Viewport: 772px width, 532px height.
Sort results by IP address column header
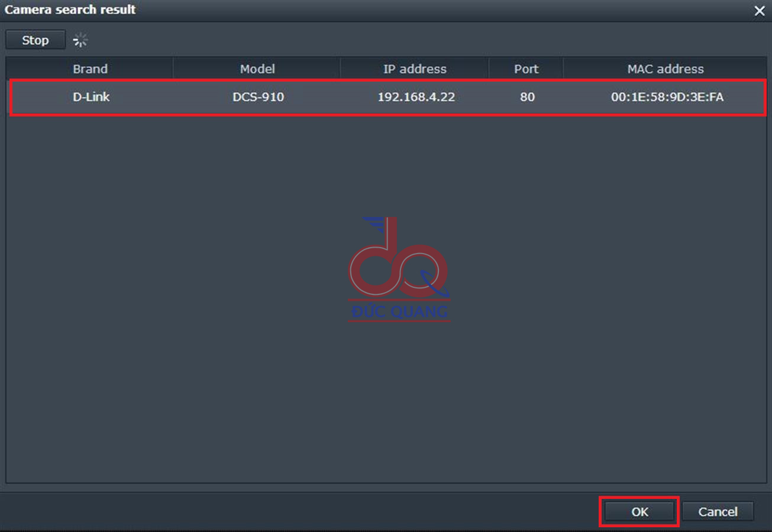415,69
